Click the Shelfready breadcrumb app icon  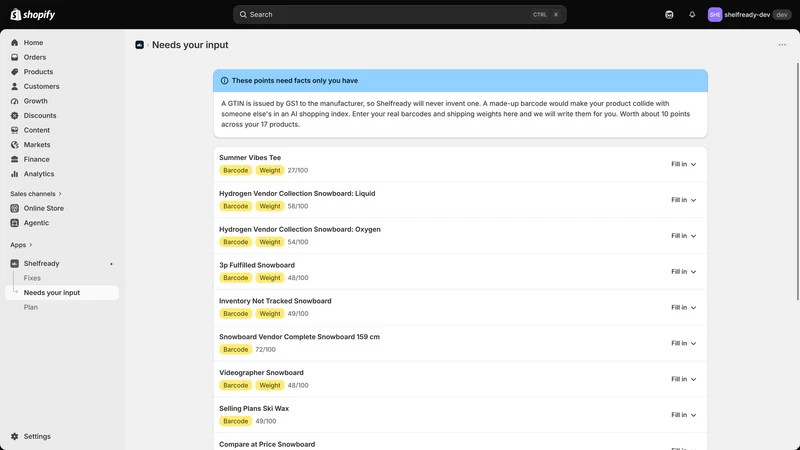139,45
